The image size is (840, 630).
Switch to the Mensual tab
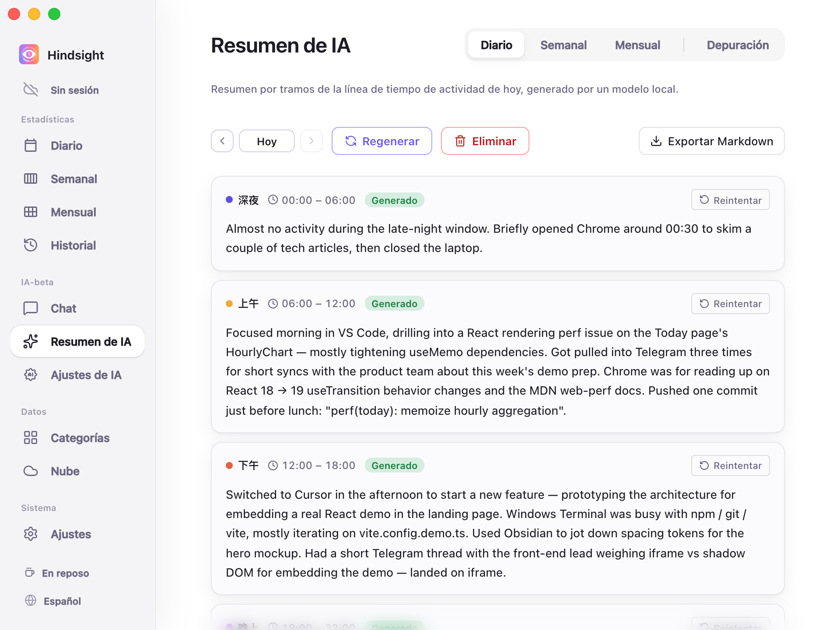click(637, 45)
